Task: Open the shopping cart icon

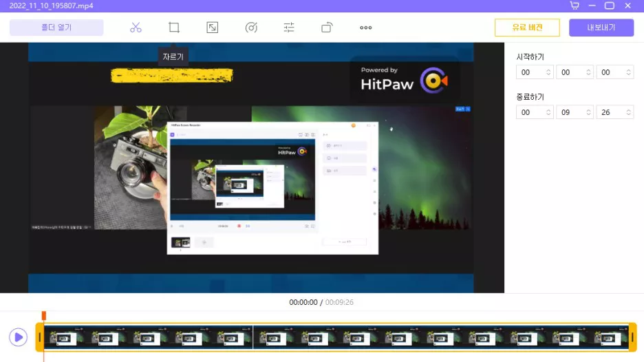Action: coord(575,6)
